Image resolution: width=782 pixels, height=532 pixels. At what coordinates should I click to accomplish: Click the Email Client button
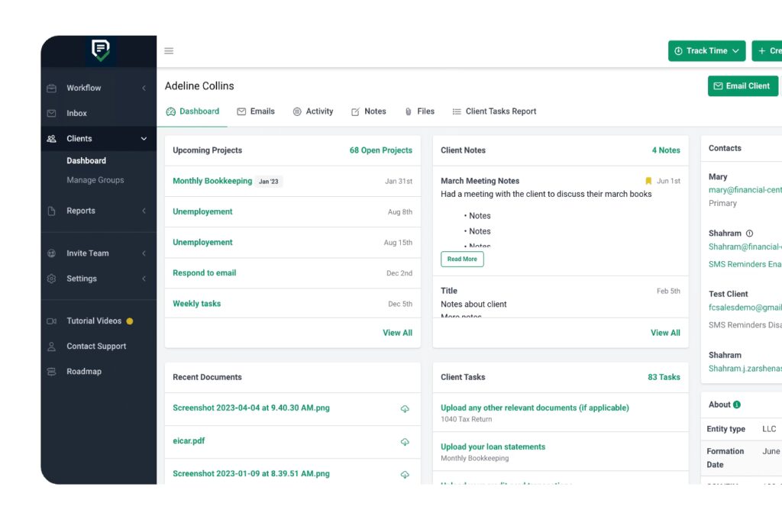click(742, 85)
